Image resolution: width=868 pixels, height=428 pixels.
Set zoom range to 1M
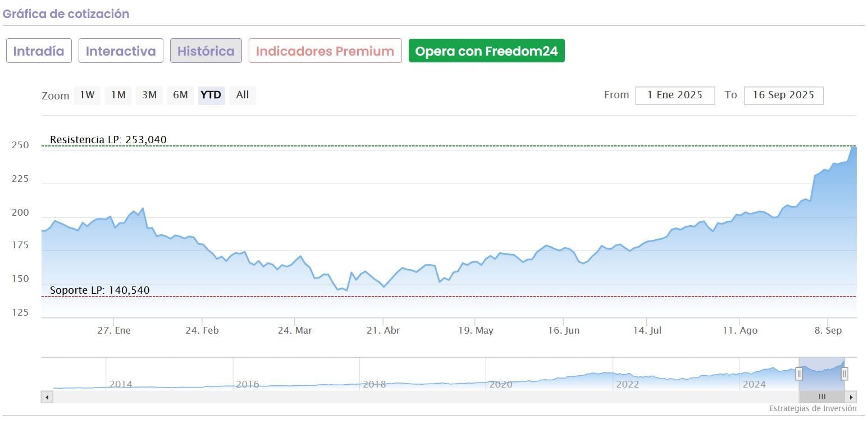point(118,95)
